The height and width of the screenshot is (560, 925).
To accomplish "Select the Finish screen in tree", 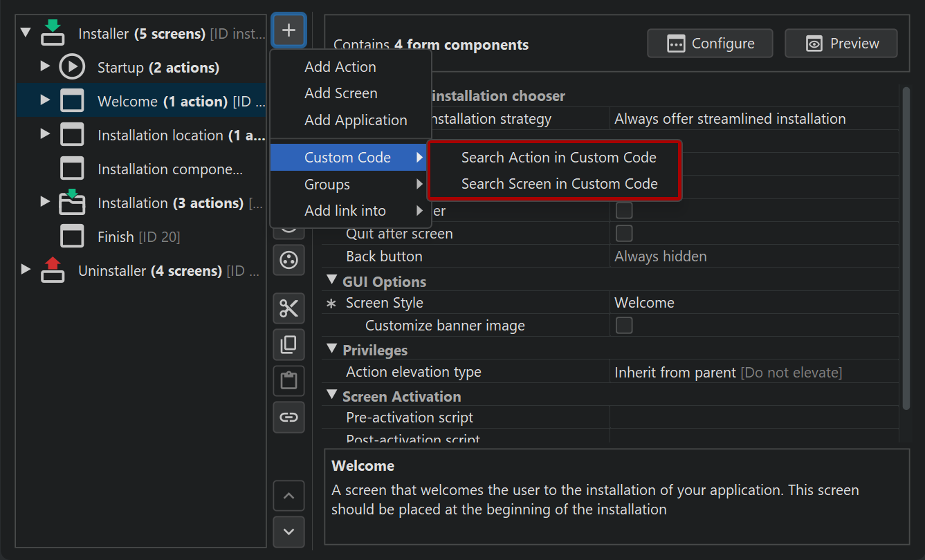I will 116,236.
